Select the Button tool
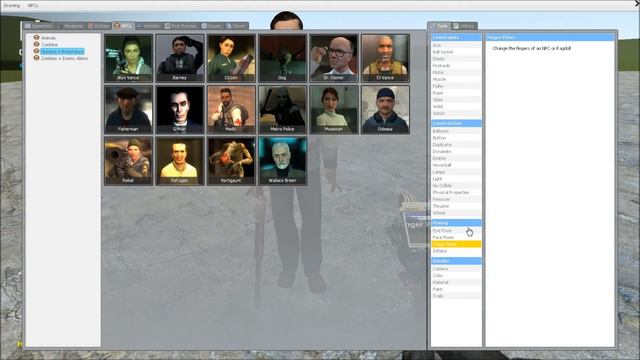Viewport: 640px width, 360px height. (456, 138)
